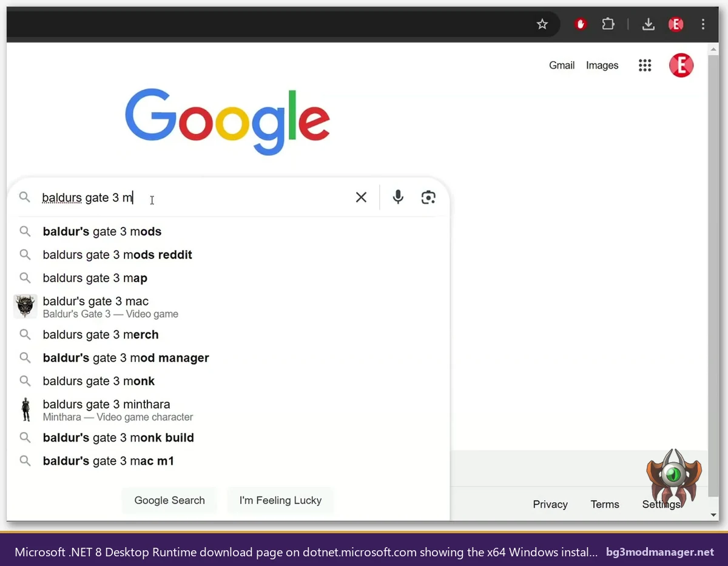Select "baldur's gate 3 mod manager" suggestion
Screen dimensions: 728x566
click(x=228, y=358)
